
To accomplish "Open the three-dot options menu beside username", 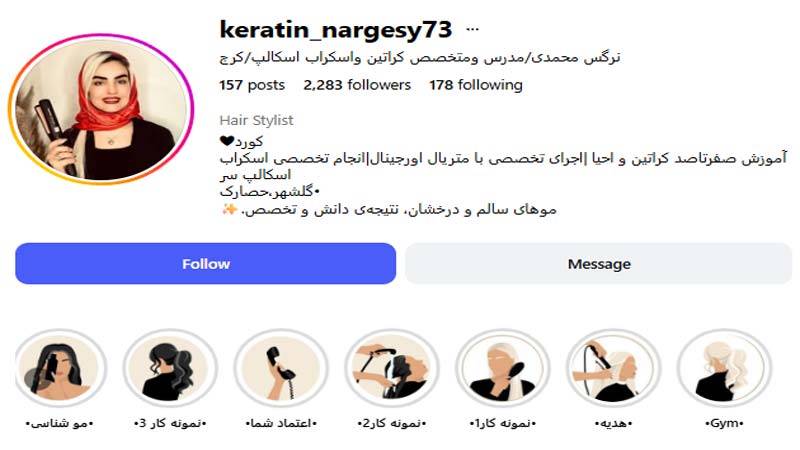I will click(x=472, y=30).
